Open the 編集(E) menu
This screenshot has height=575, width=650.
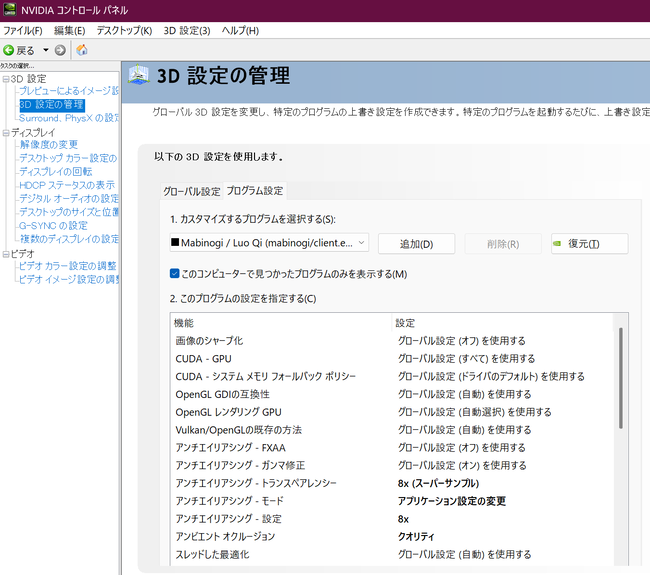69,31
